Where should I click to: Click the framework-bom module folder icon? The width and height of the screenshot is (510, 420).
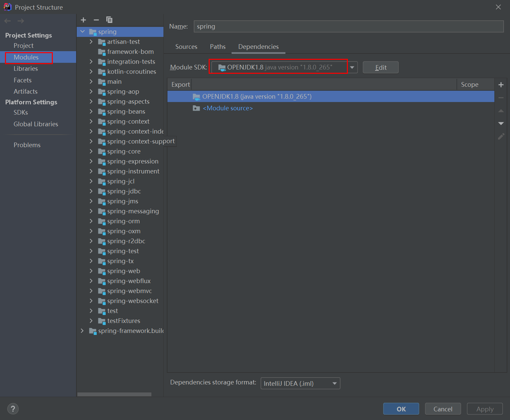coord(102,52)
